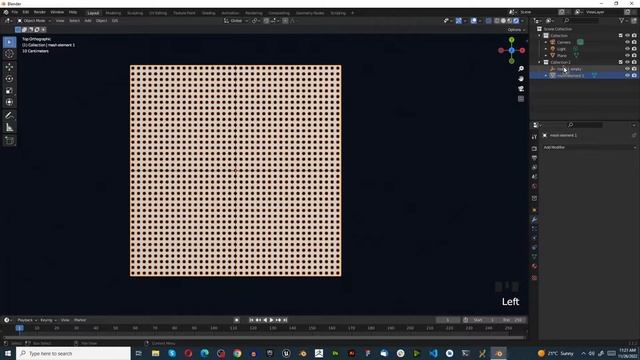Activate the 3D Cursor tool
The width and height of the screenshot is (640, 360).
(9, 54)
